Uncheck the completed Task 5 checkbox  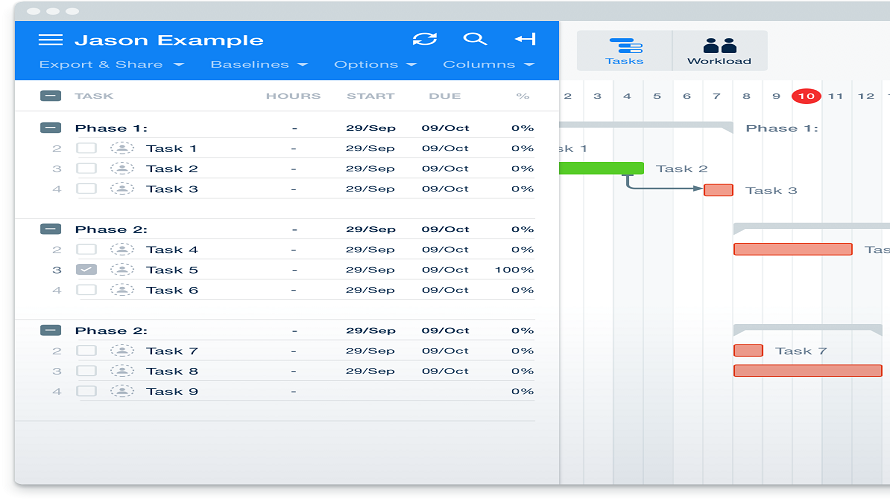pyautogui.click(x=87, y=270)
